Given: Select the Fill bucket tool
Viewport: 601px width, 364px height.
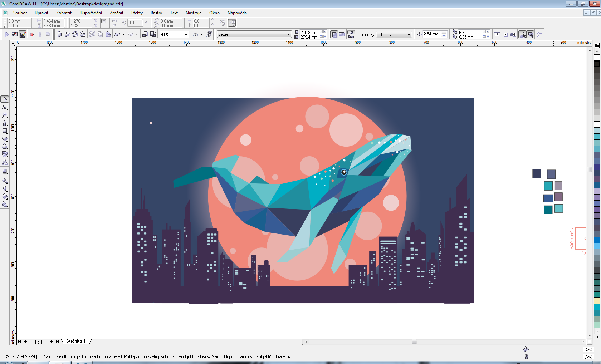Looking at the screenshot, I should (5, 196).
